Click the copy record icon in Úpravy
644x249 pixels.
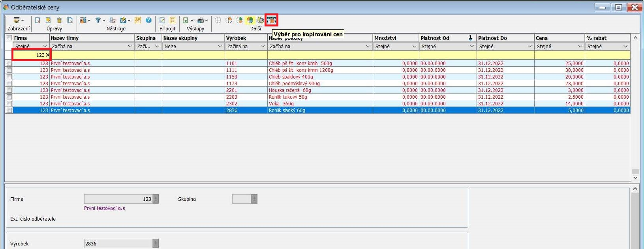(x=70, y=20)
